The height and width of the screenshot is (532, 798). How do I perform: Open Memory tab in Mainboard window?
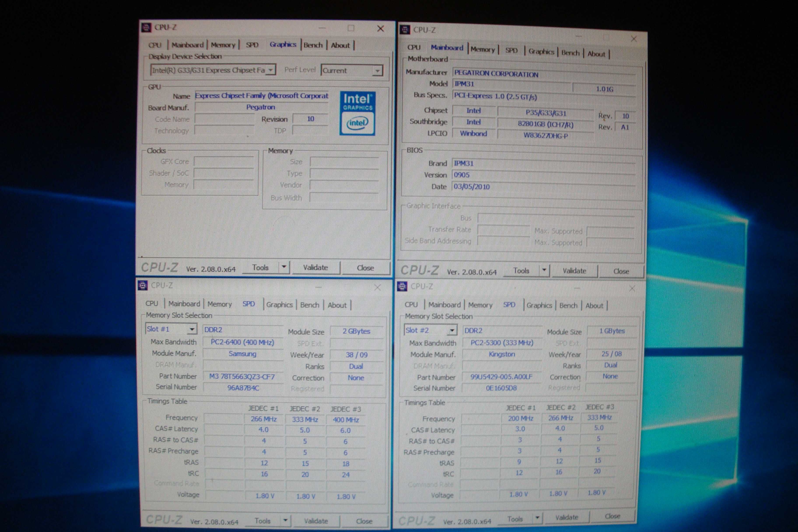tap(483, 49)
